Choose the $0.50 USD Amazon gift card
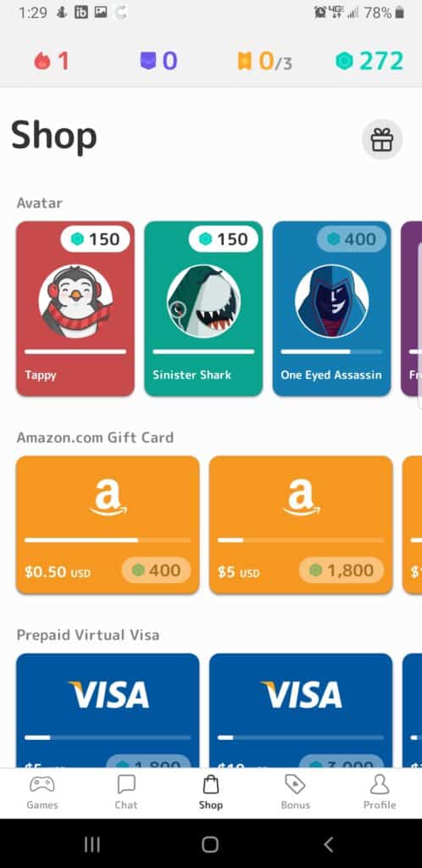Screen dimensions: 422x868 (x=108, y=525)
